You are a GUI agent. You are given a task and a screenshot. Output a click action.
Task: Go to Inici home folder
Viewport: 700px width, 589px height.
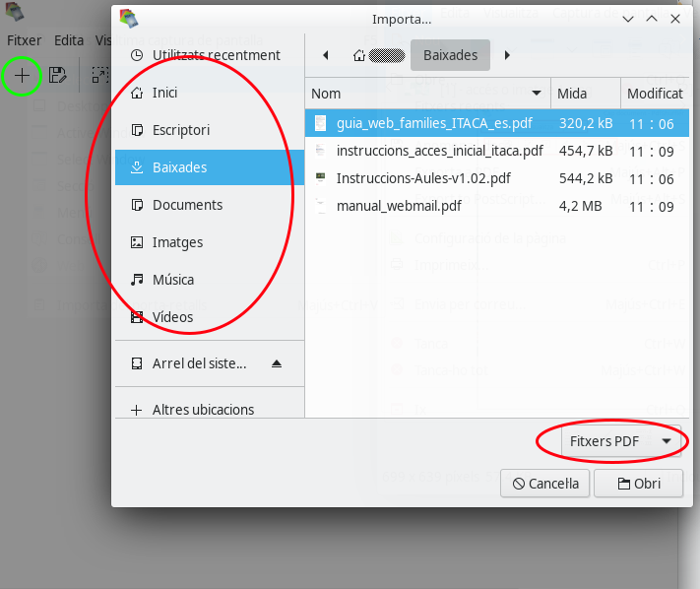(164, 93)
